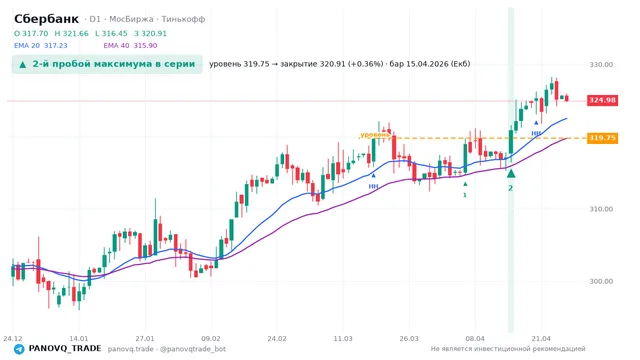Click the red price label 324.98
Image resolution: width=640 pixels, height=360 pixels.
point(602,100)
